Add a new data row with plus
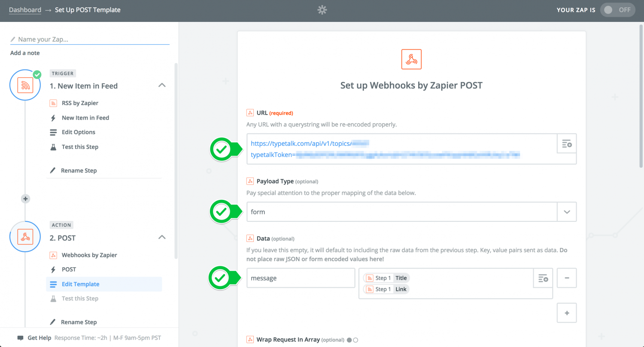This screenshot has height=347, width=644. tap(567, 313)
